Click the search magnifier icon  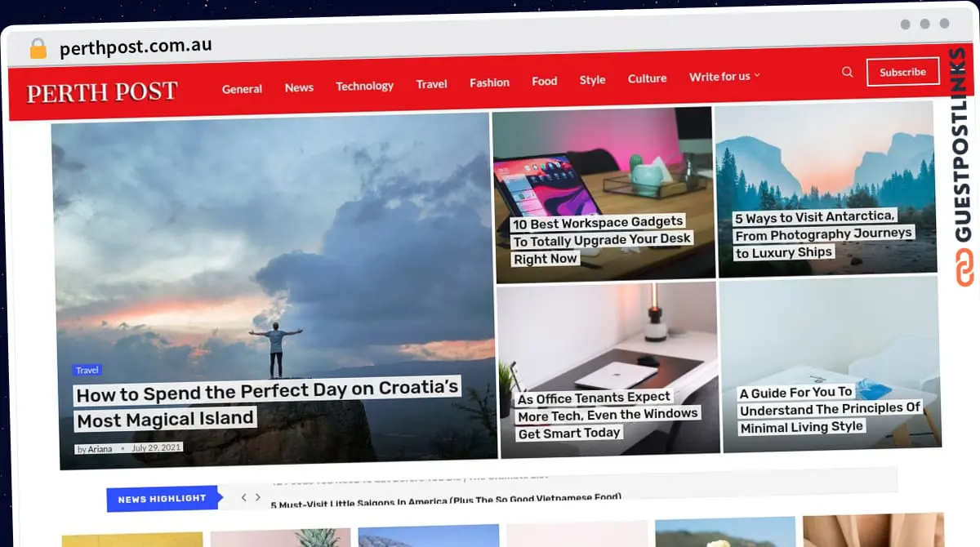click(848, 73)
